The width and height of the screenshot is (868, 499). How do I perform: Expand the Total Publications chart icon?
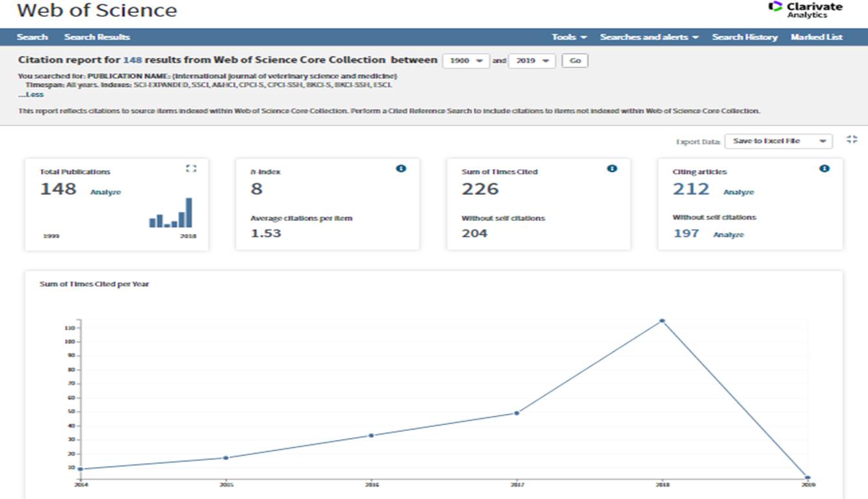click(x=191, y=168)
